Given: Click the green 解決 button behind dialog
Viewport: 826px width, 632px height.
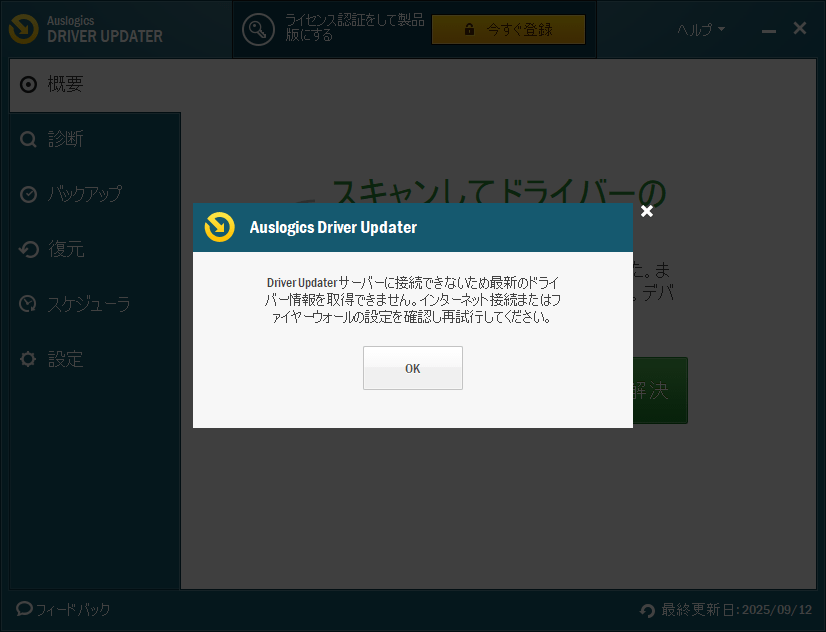Looking at the screenshot, I should coord(660,390).
